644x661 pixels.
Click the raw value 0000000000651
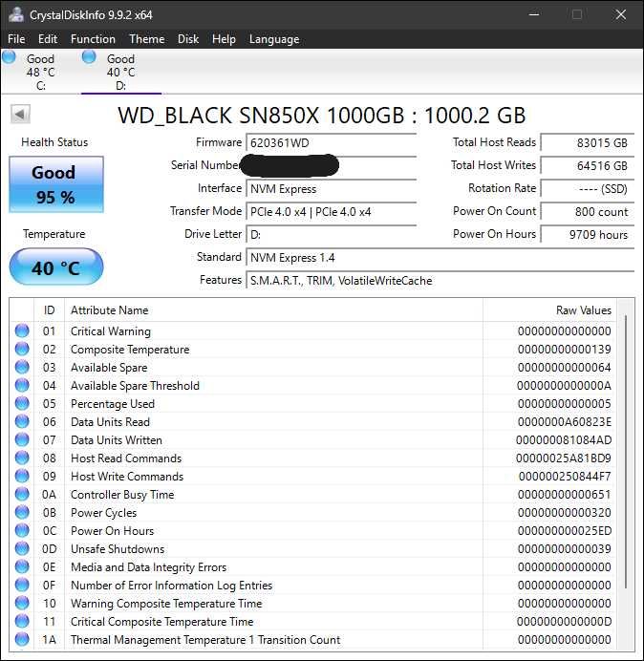(x=565, y=495)
